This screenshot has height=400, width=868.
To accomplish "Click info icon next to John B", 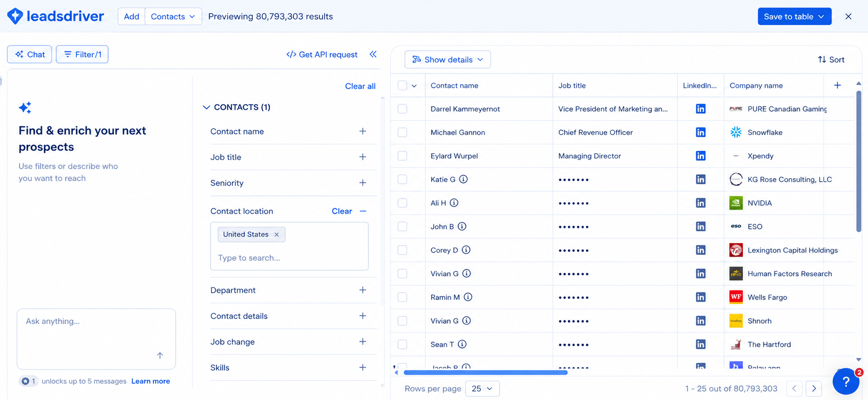I will click(x=462, y=226).
